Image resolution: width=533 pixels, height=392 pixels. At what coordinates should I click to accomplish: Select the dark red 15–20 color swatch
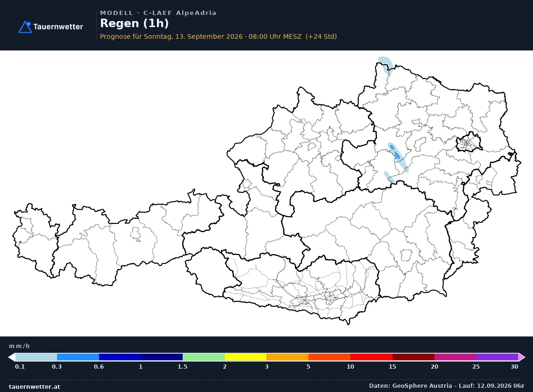(x=413, y=357)
